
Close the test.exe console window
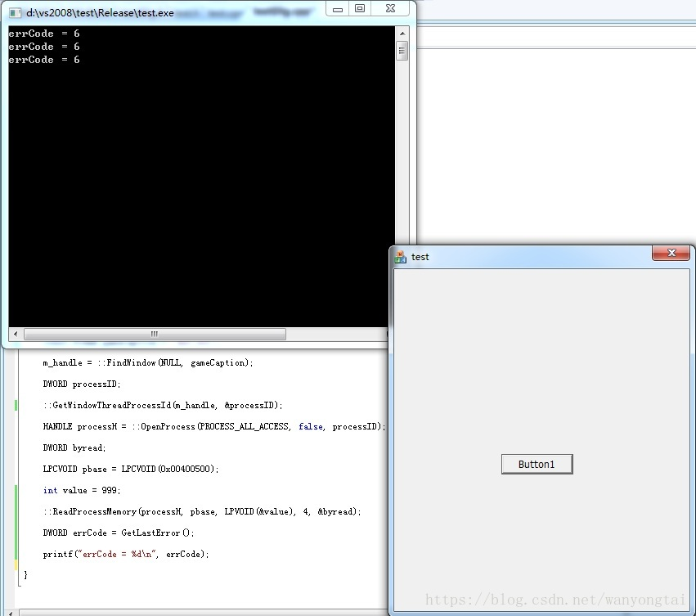click(x=390, y=8)
